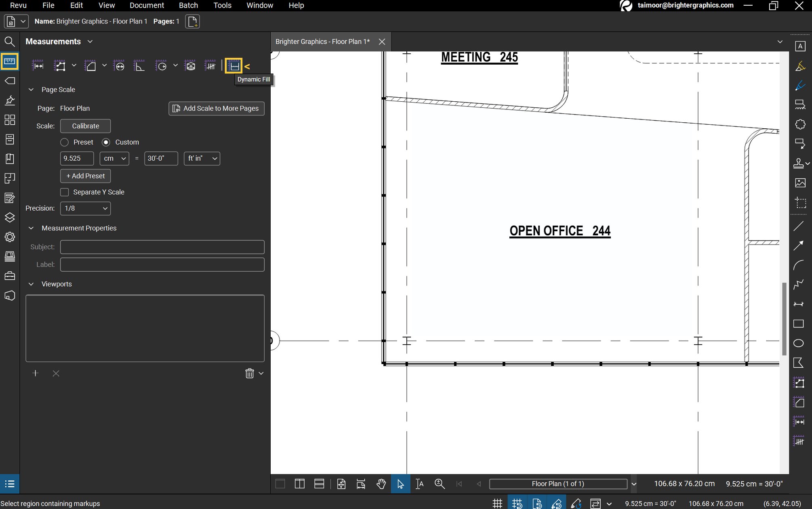This screenshot has height=509, width=812.
Task: Select the Pan tool in the bottom toolbar
Action: [x=381, y=484]
